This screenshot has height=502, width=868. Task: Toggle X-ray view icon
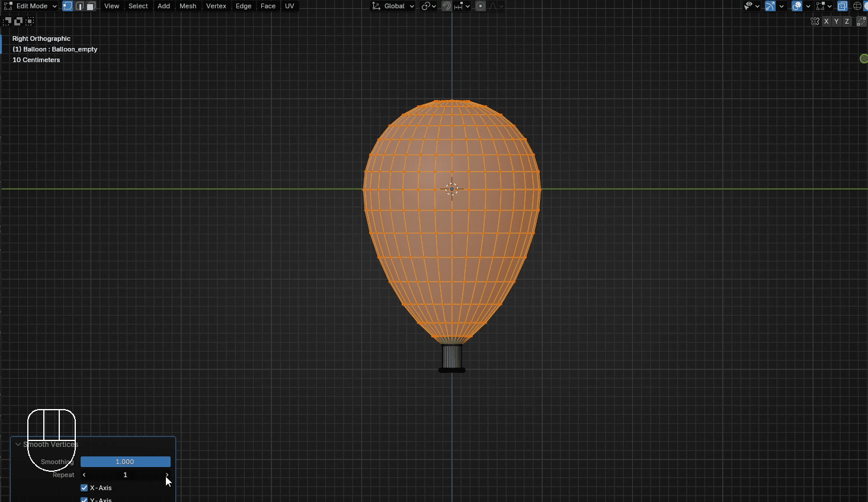(842, 6)
